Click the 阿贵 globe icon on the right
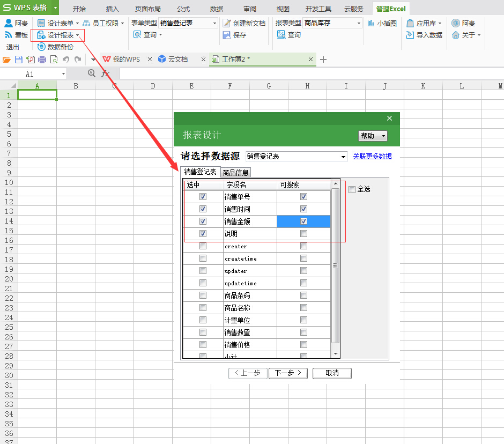504x444 pixels. point(455,23)
